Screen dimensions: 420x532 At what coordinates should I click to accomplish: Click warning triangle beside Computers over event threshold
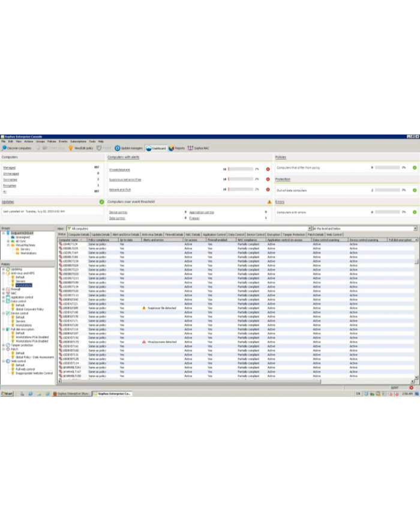[x=269, y=202]
